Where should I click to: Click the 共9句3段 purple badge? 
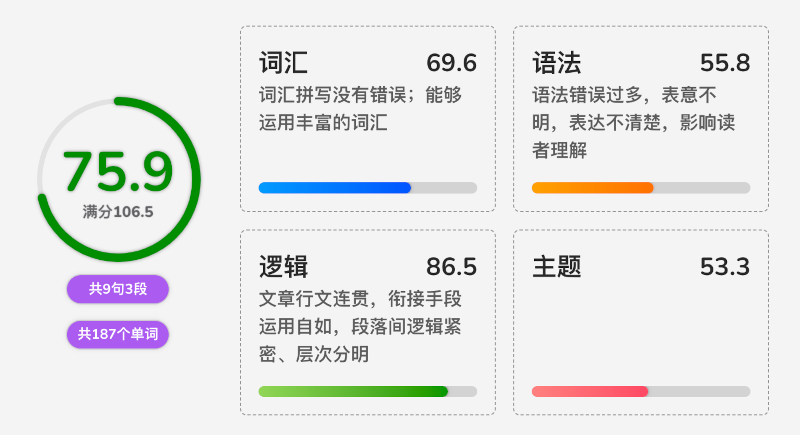click(118, 289)
